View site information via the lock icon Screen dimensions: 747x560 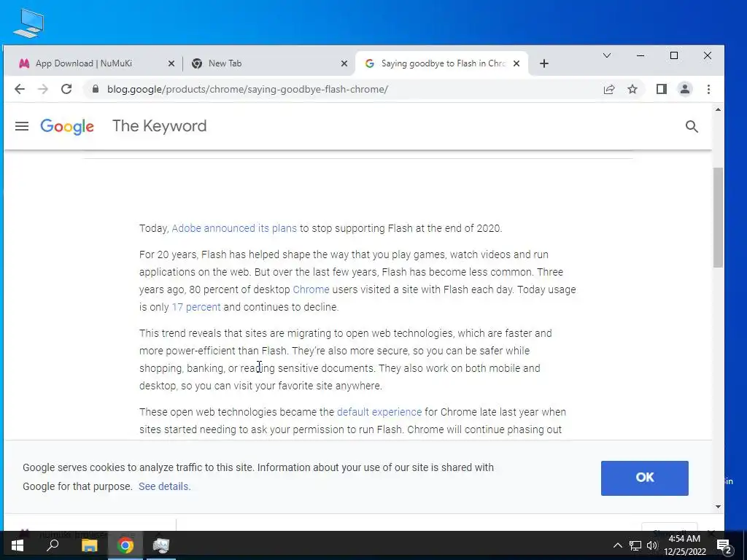(96, 89)
